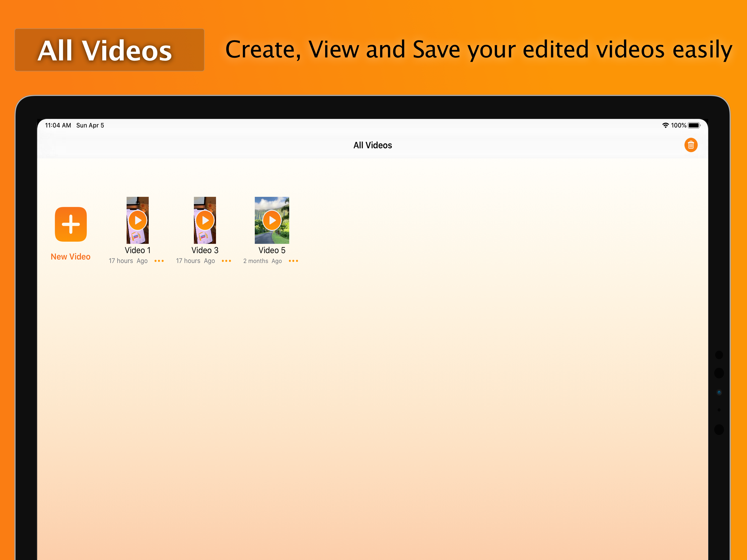Open the three-dot menu for Video 5
Image resolution: width=747 pixels, height=560 pixels.
pyautogui.click(x=293, y=261)
